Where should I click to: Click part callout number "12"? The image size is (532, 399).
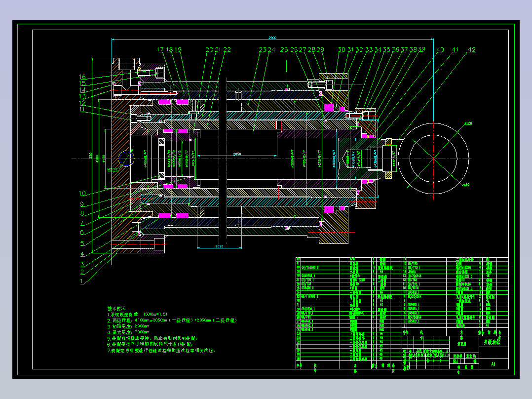82,103
